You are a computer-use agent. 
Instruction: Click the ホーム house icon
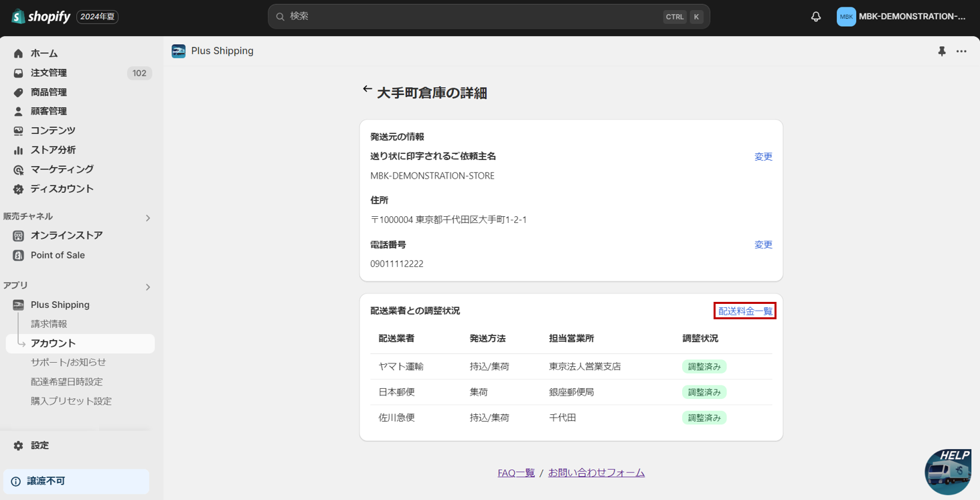click(18, 54)
